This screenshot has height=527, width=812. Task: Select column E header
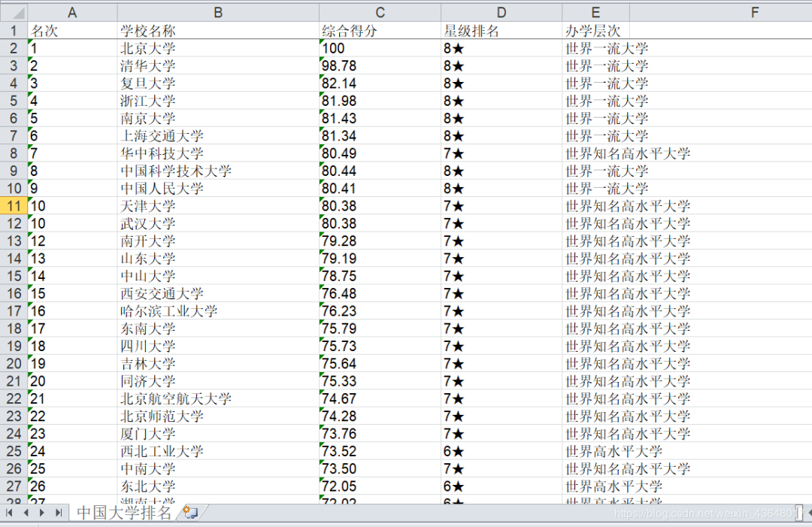coord(595,13)
